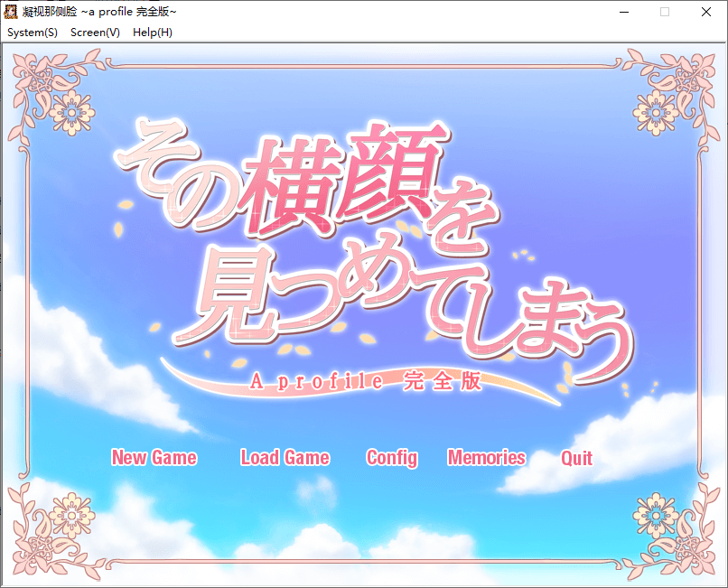Click the bottom-left flower ornament

tap(70, 515)
